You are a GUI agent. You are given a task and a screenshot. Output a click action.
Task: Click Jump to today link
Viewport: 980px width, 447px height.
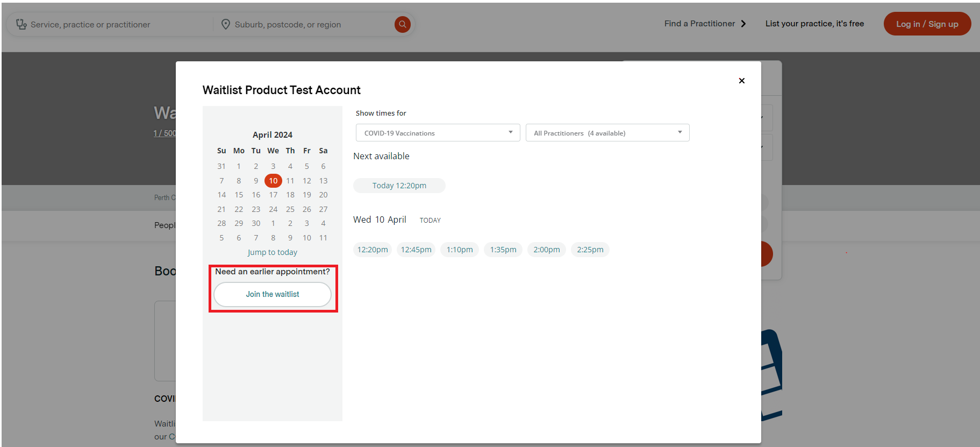click(x=272, y=252)
